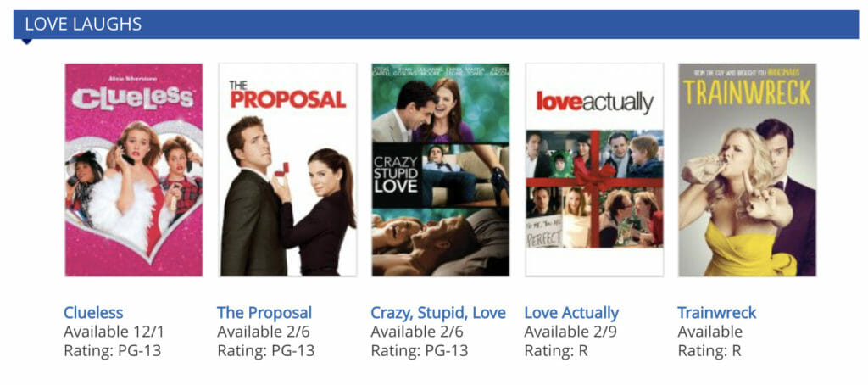Select the LOVE LAUGHS section header
The width and height of the screenshot is (868, 385).
[x=437, y=25]
